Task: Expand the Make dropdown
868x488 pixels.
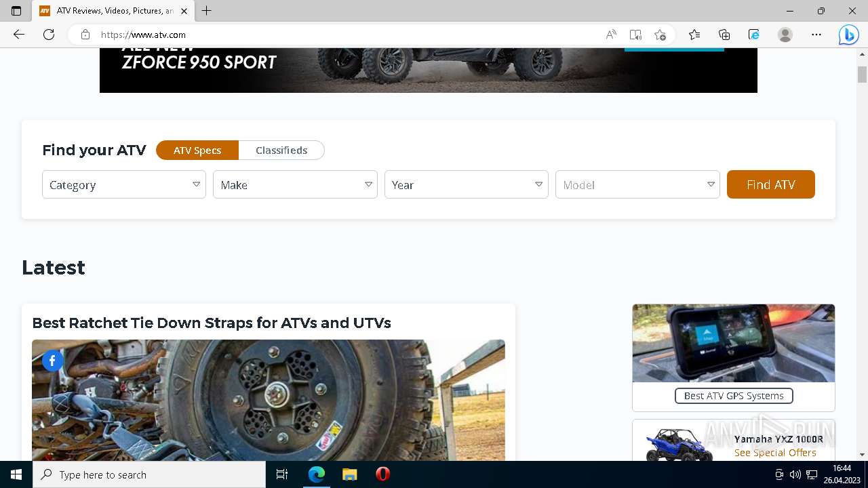Action: pyautogui.click(x=295, y=184)
